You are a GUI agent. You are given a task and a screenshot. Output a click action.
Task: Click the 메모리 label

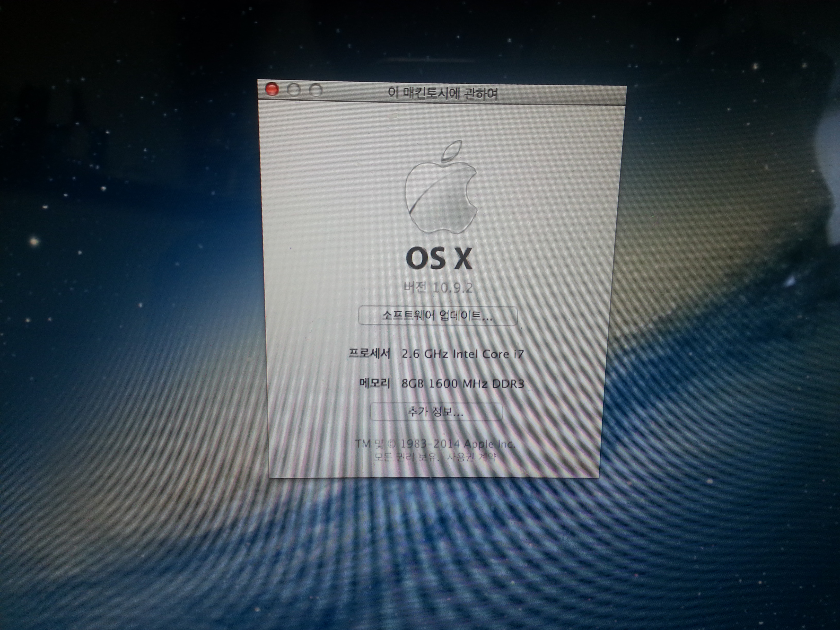click(374, 383)
